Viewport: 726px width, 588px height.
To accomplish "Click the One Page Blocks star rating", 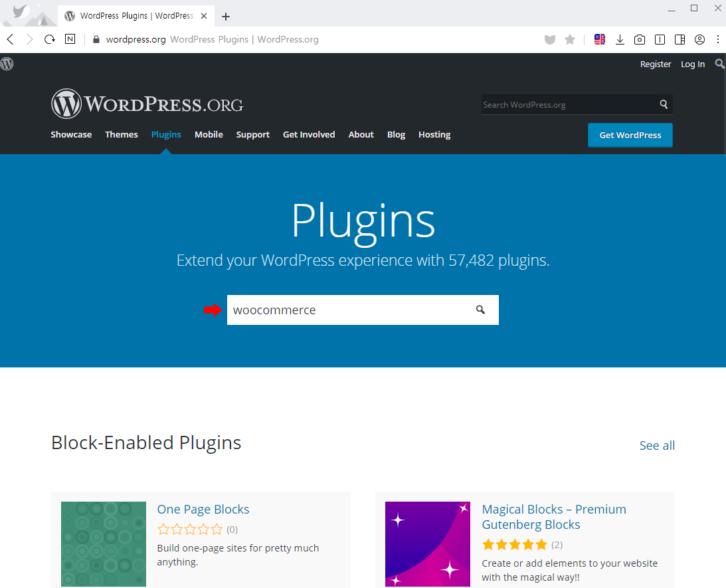I will tap(190, 529).
